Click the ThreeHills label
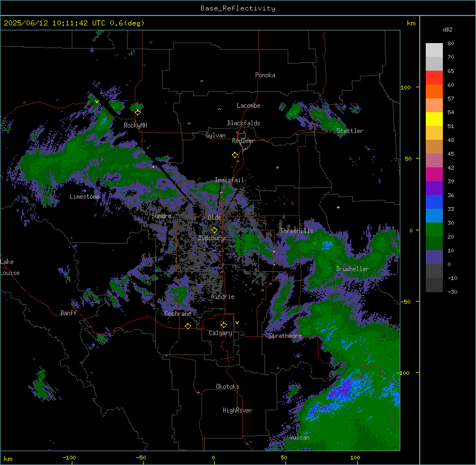 297,231
